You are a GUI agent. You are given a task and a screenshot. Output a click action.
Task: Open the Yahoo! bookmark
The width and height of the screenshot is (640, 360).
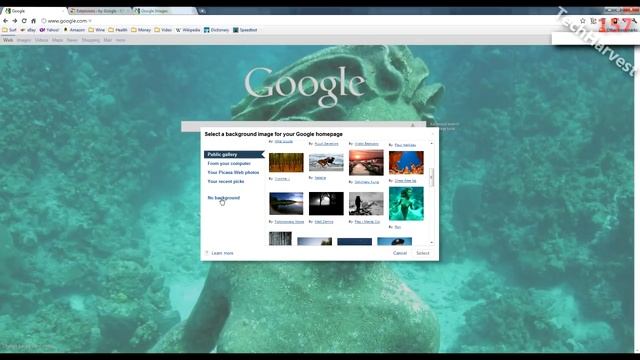49,30
